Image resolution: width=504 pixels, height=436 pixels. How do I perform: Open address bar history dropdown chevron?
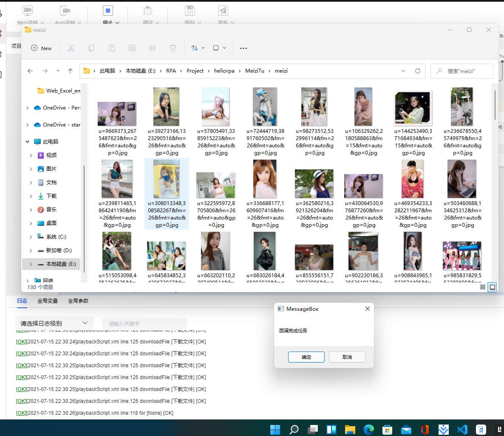click(x=403, y=71)
